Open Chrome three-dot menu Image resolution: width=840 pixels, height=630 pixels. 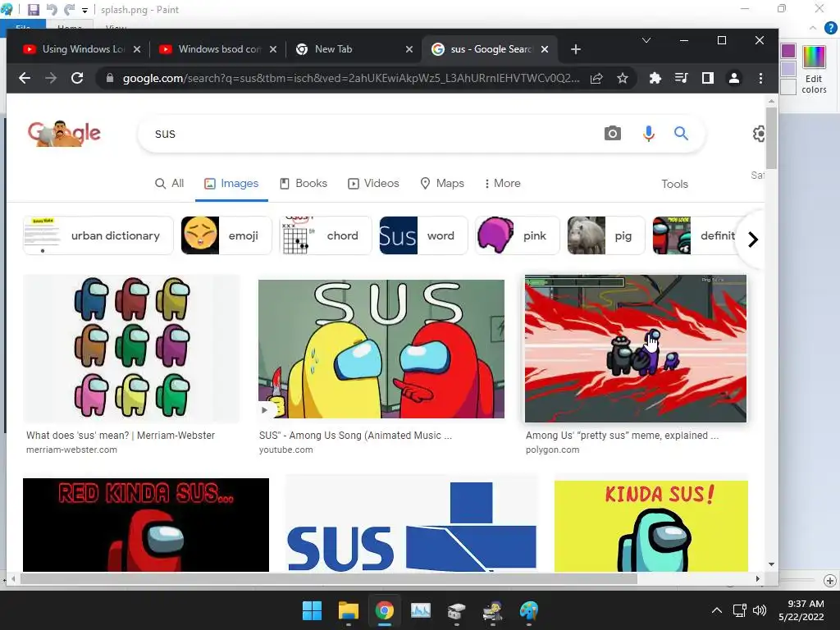(x=760, y=78)
